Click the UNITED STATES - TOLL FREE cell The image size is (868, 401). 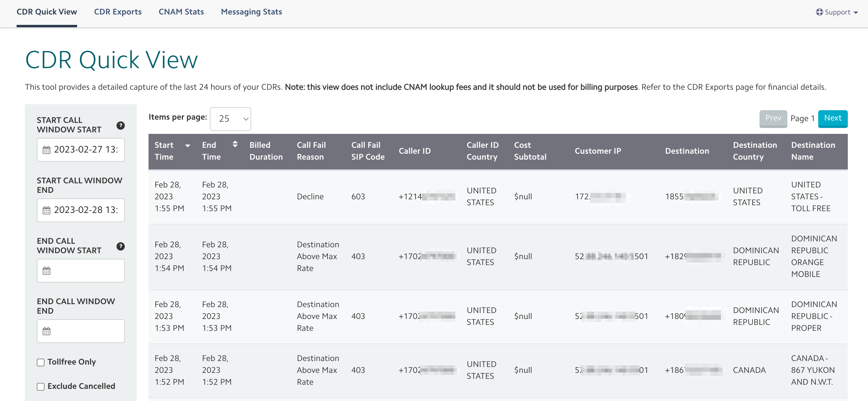pos(810,197)
